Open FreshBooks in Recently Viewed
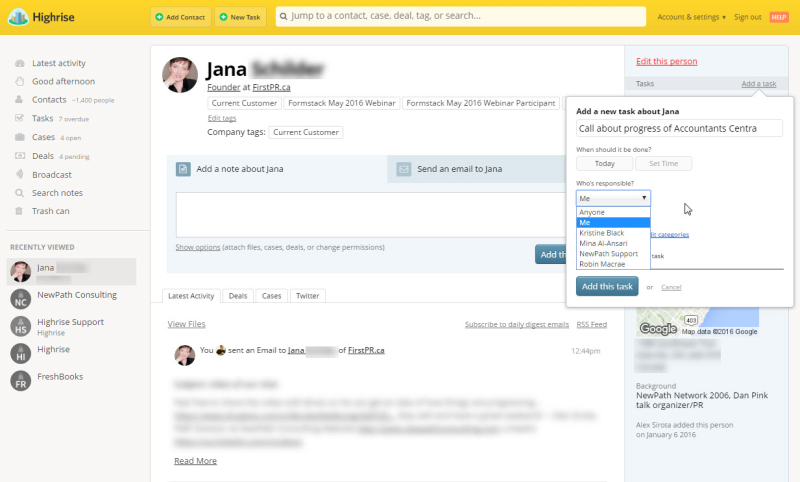Screen dimensions: 800x482 (60, 376)
